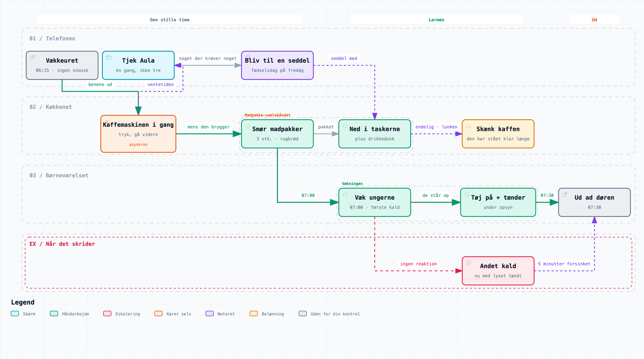
Task: Select the Ud column header
Action: pos(594,20)
